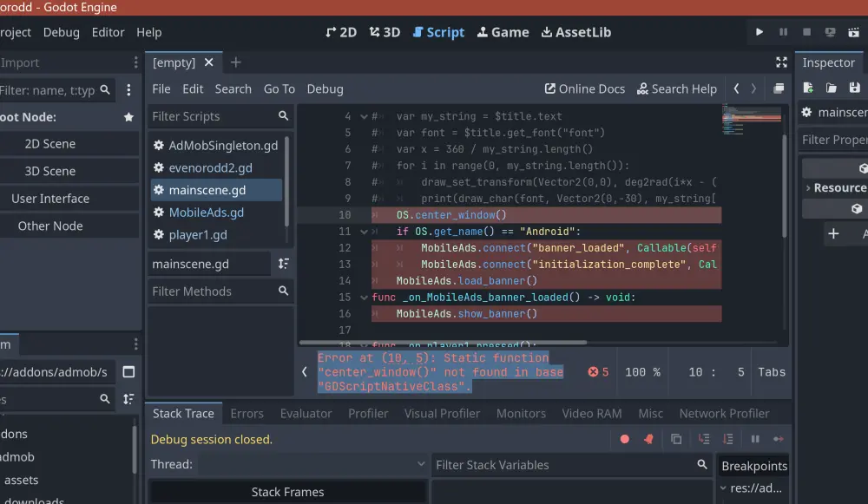
Task: Select player1.gd in script list
Action: pos(216,234)
